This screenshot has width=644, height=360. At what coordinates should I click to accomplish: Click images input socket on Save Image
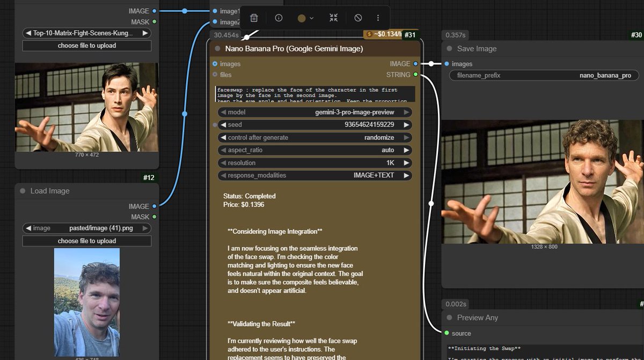point(447,64)
